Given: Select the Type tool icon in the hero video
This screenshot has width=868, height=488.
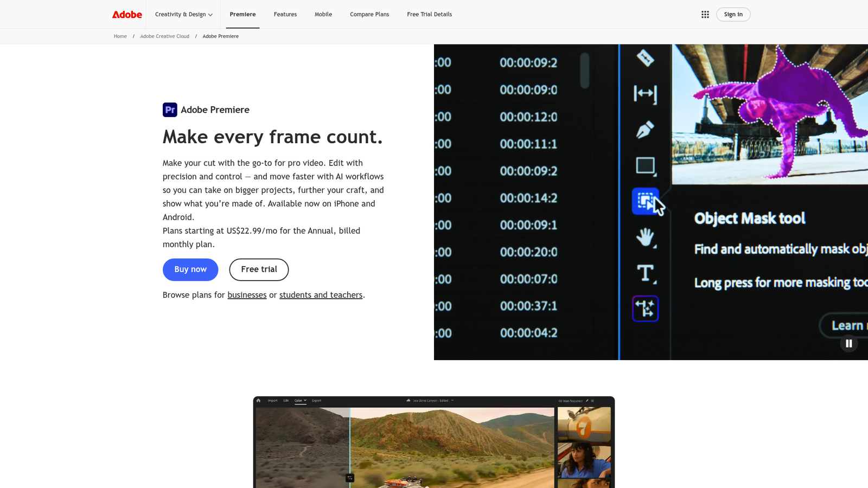Looking at the screenshot, I should (x=646, y=273).
